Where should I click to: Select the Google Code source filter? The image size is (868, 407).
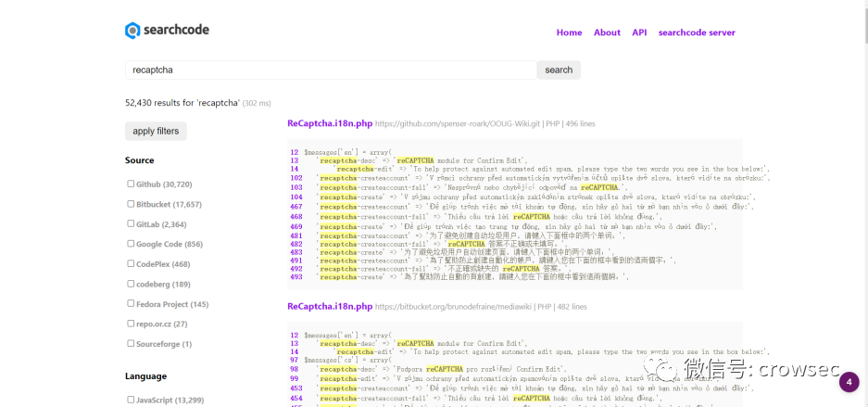click(132, 244)
